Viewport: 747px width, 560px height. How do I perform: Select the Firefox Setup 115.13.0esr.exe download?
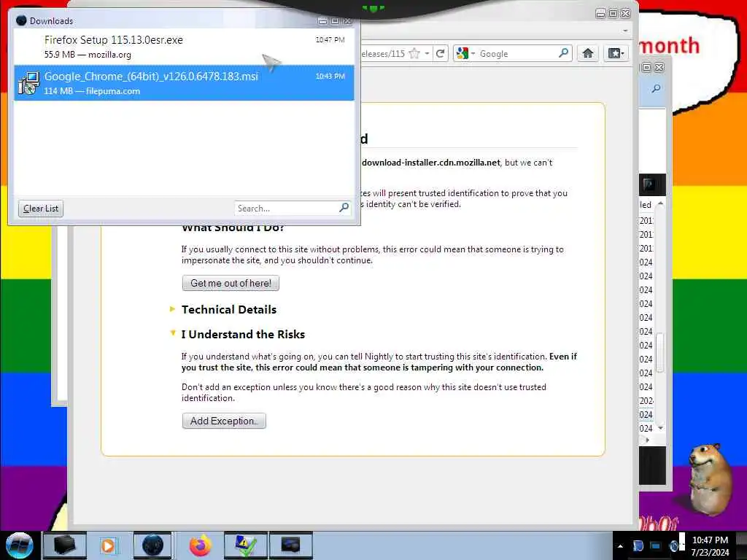[x=184, y=47]
